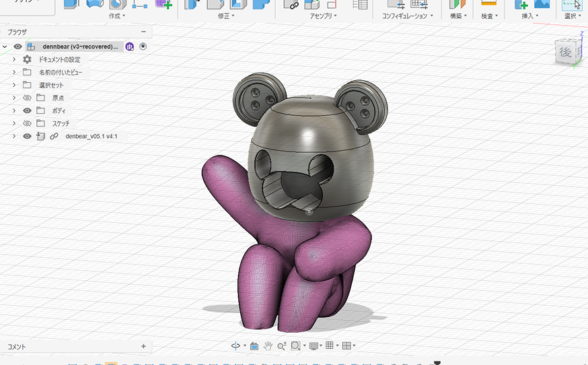Show the hidden スケッチ folder
Image resolution: width=588 pixels, height=365 pixels.
(28, 123)
